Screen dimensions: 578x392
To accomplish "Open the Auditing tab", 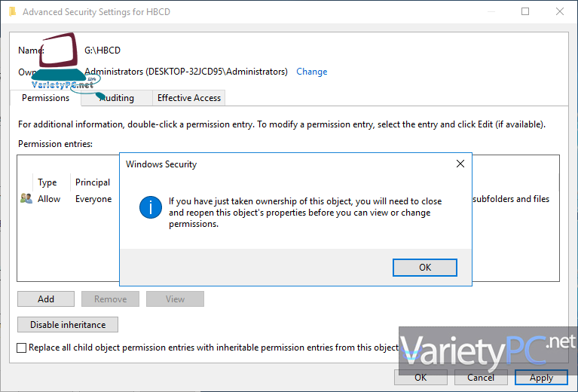I will [x=117, y=98].
